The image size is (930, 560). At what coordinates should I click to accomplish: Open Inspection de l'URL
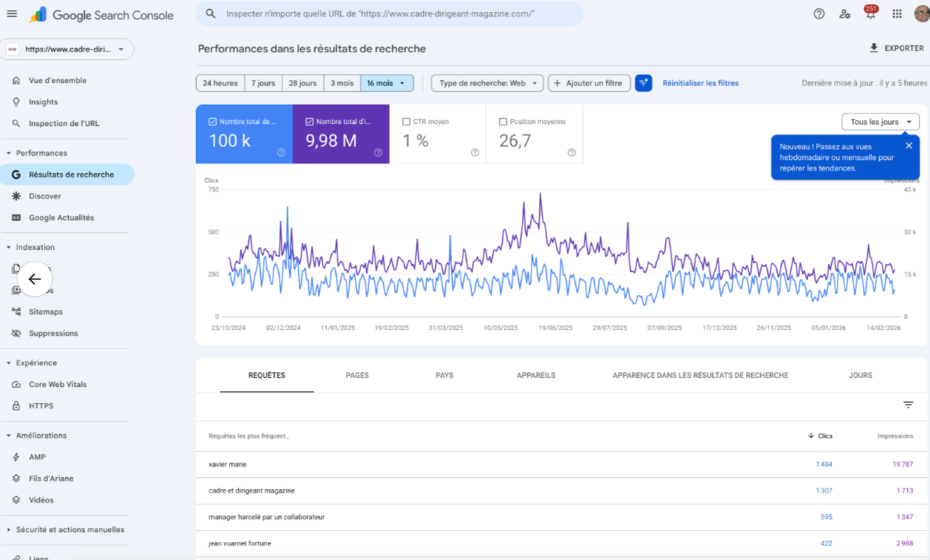click(x=64, y=124)
